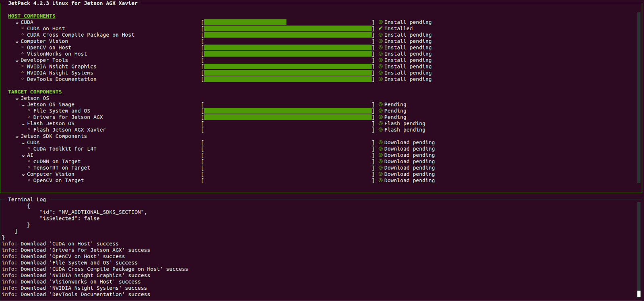The image size is (644, 301).
Task: Click the partially filled host CUDA progress bar
Action: pyautogui.click(x=288, y=22)
